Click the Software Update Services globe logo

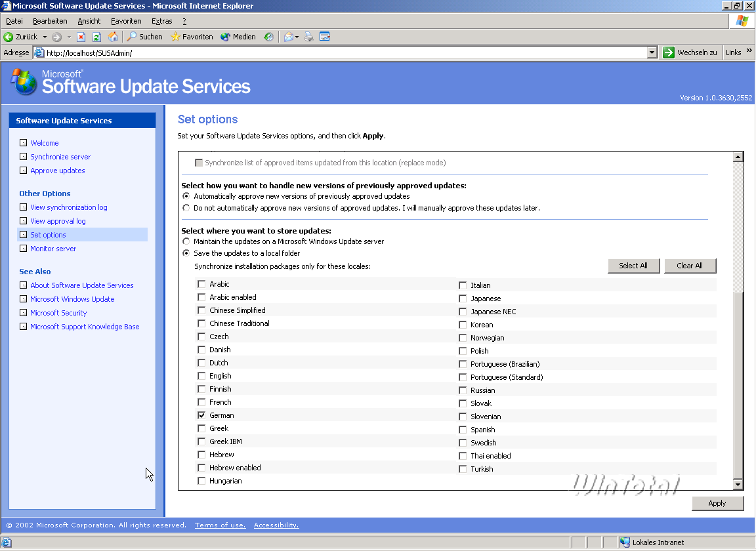24,81
